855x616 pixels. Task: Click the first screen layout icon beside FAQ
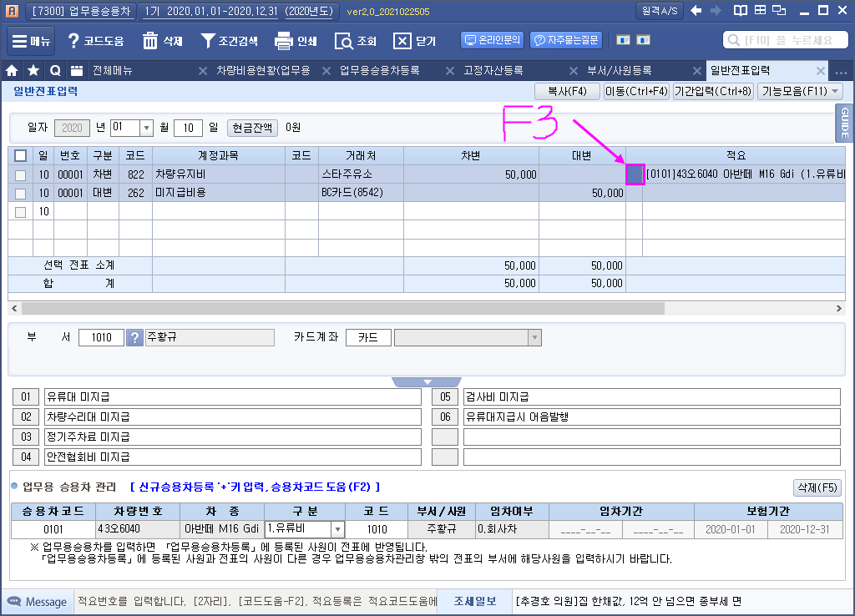pos(623,40)
